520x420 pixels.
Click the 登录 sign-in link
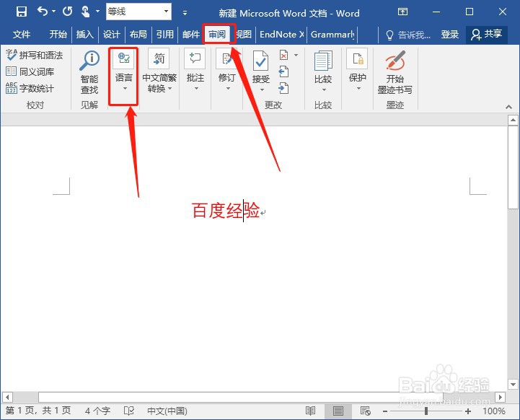450,35
